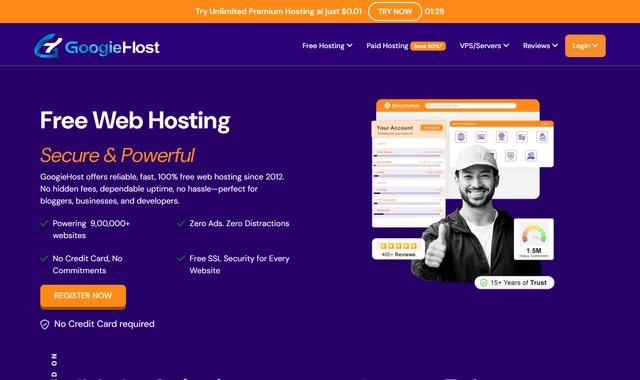The width and height of the screenshot is (640, 380).
Task: Click the Zero Ads. Zero Distractions text
Action: [x=239, y=223]
